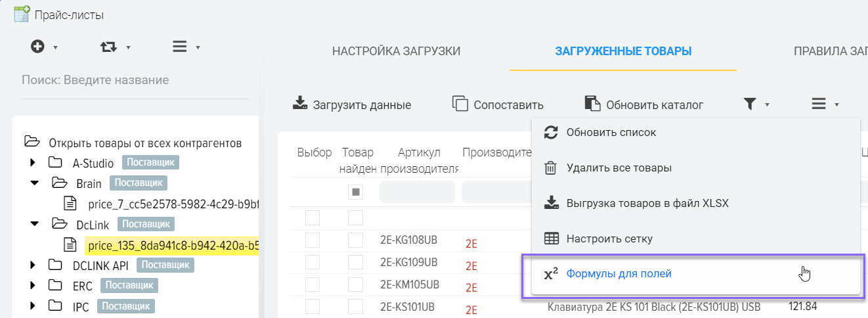868x318 pixels.
Task: Switch to the НАСТРОЙКА ЗАГРУЗКИ tab
Action: point(396,51)
